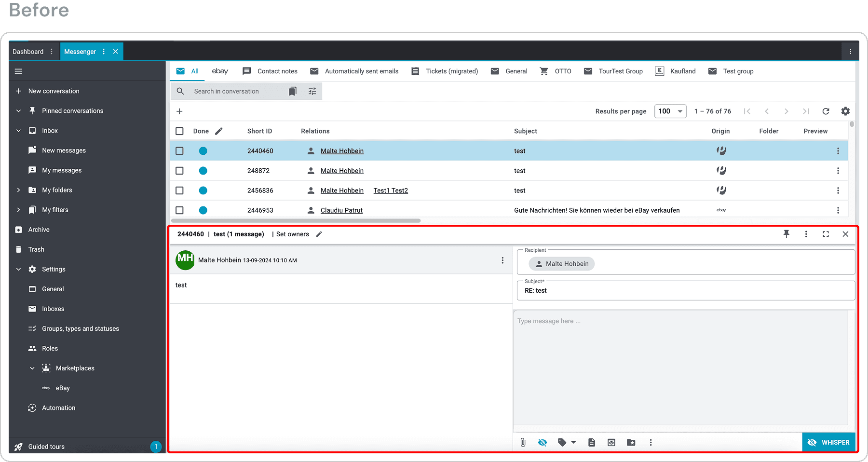
Task: Go to next results page arrow
Action: pyautogui.click(x=787, y=111)
